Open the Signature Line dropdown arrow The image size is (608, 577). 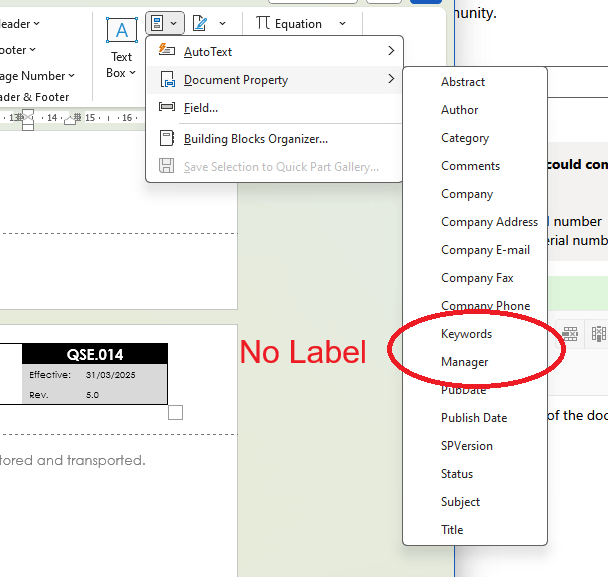click(222, 24)
